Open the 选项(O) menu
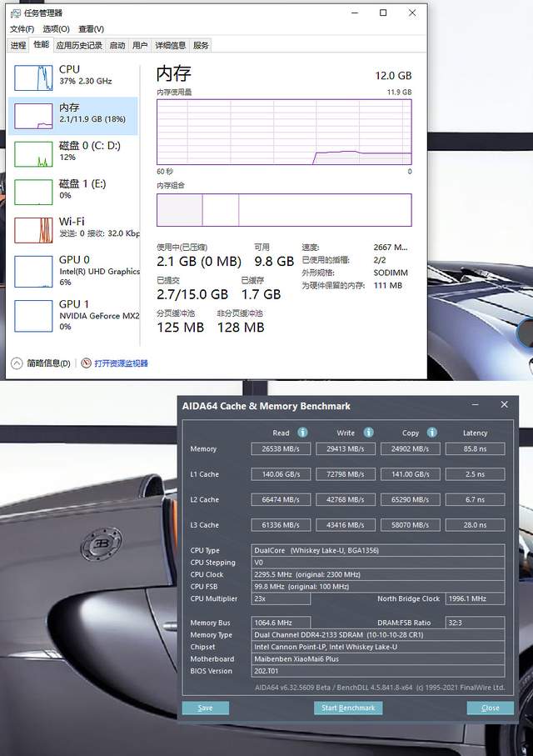Image resolution: width=533 pixels, height=756 pixels. [x=56, y=29]
